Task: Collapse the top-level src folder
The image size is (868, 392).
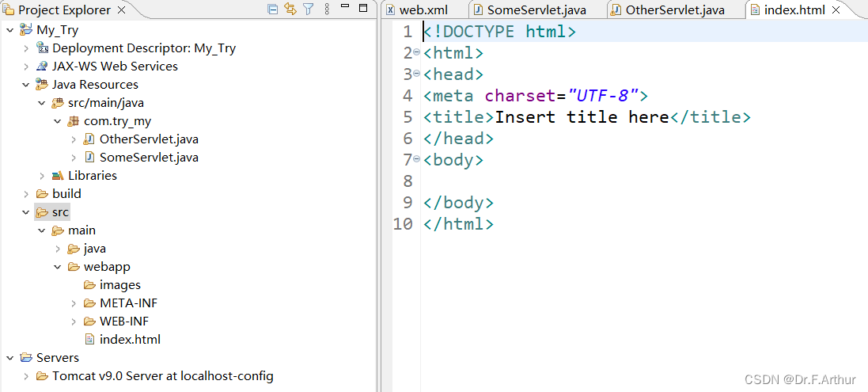Action: [25, 212]
